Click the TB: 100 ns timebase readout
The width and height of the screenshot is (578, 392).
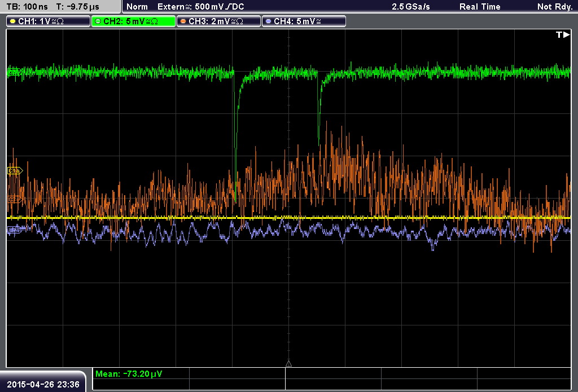pos(27,7)
